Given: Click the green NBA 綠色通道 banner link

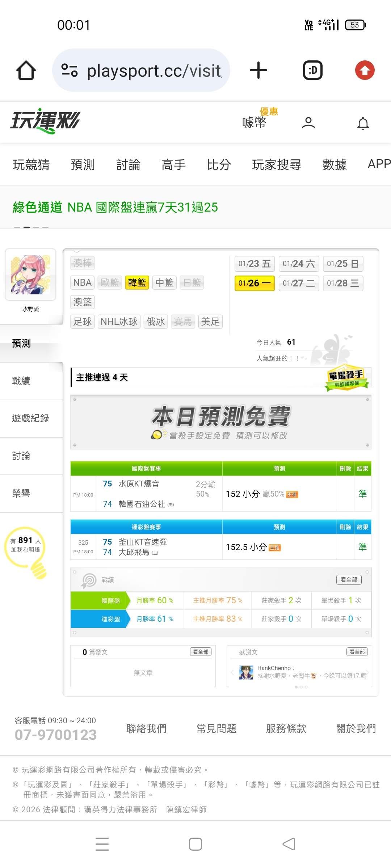Looking at the screenshot, I should click(115, 207).
